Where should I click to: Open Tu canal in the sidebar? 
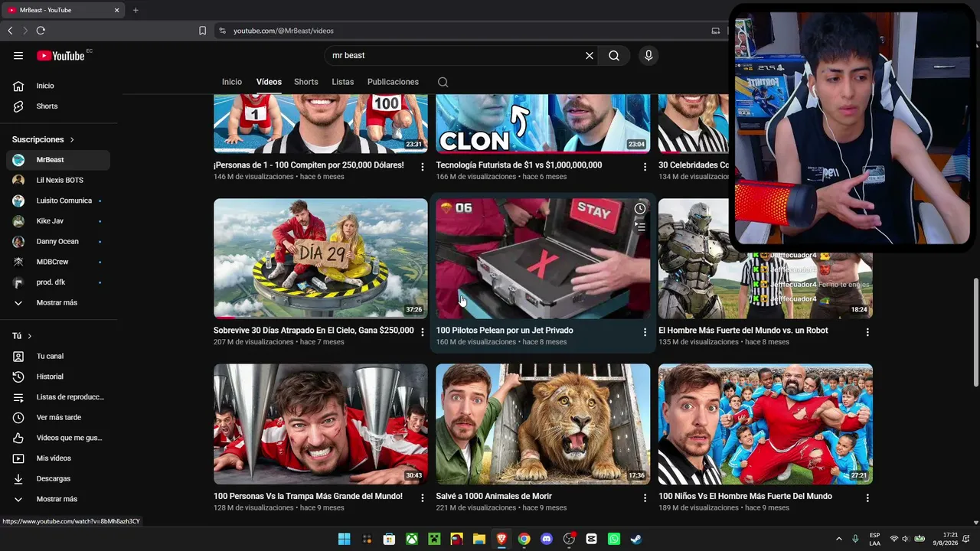(58, 356)
